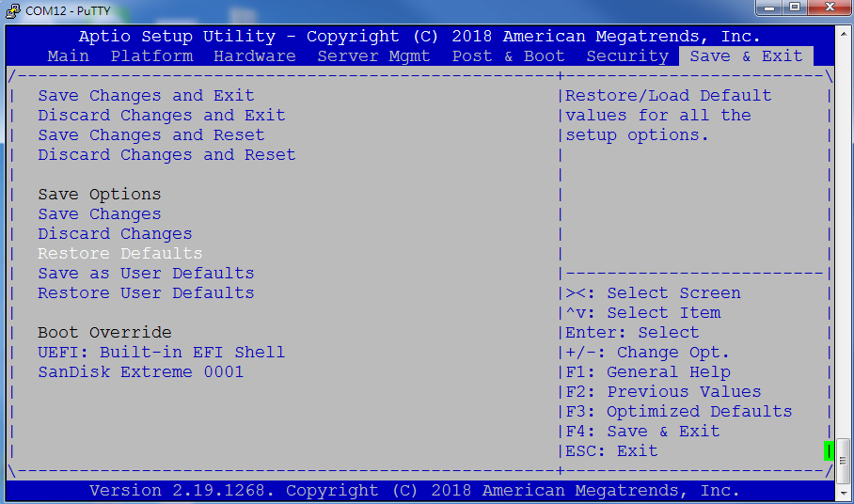Boot from SanDisk Extreme 0001
Image resolution: width=854 pixels, height=504 pixels.
point(140,371)
